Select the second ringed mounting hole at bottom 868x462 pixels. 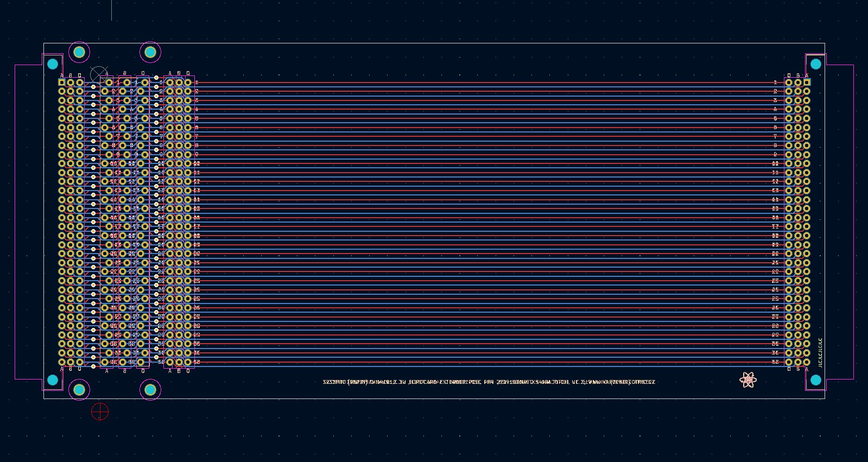(x=150, y=389)
